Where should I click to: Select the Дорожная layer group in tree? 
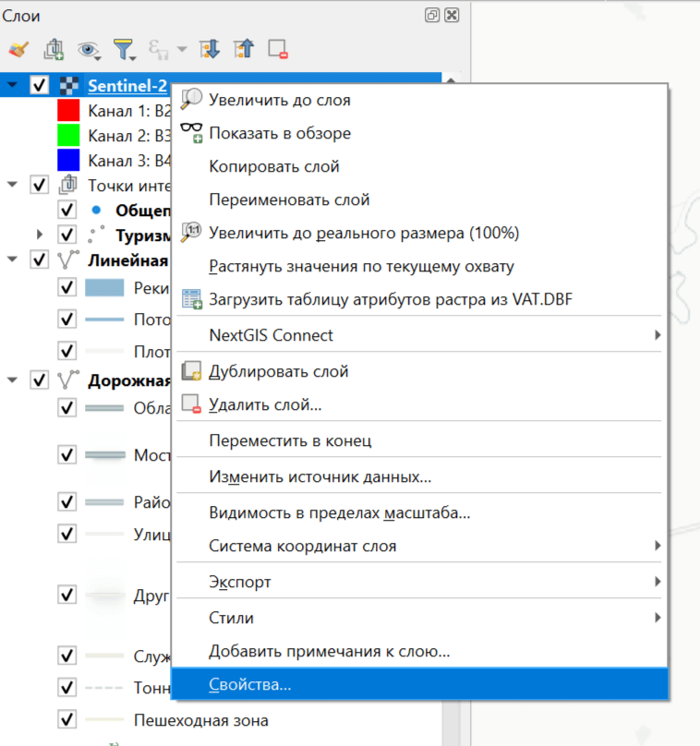point(127,379)
